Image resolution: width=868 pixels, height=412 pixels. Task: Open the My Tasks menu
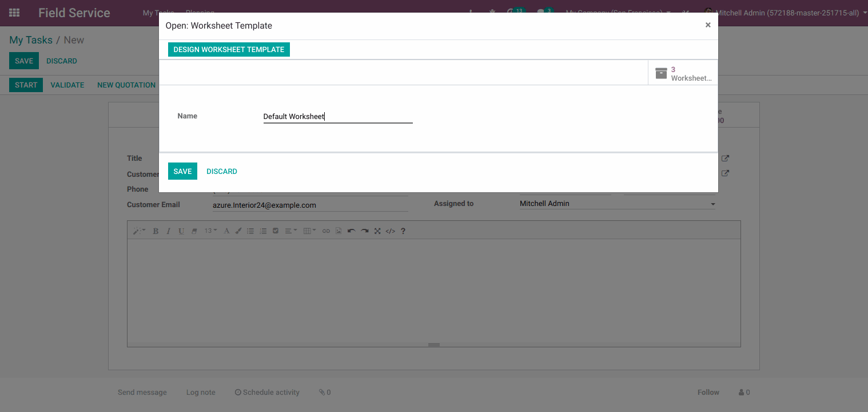click(x=158, y=13)
